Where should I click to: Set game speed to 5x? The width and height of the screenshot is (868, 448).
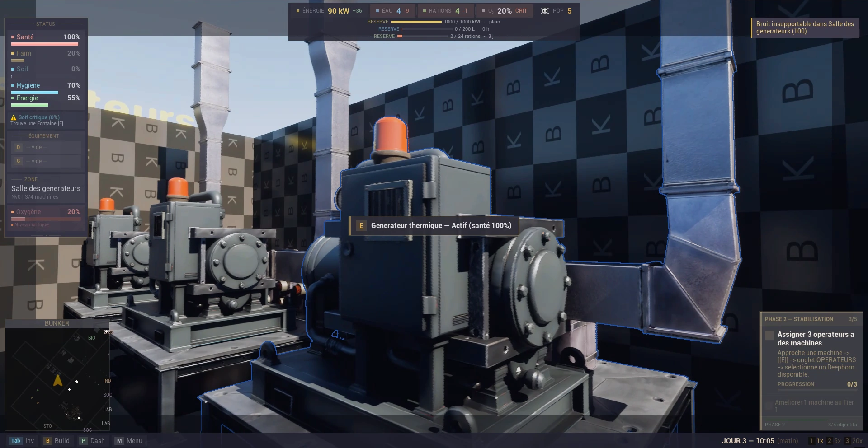pos(834,441)
